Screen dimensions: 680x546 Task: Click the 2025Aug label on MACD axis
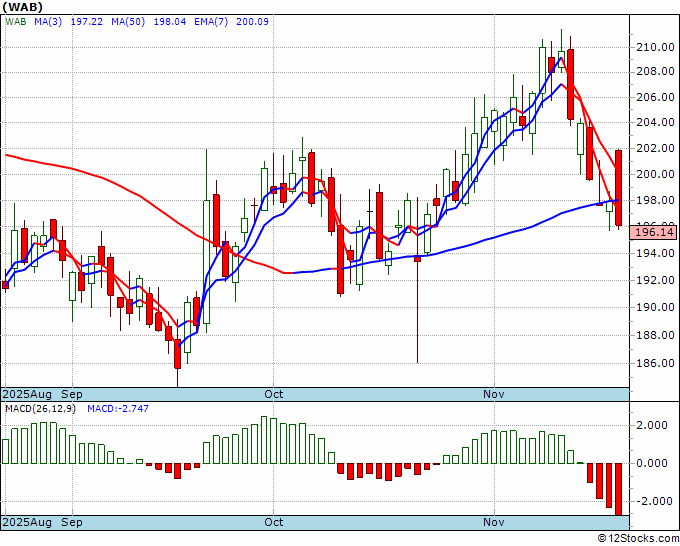click(27, 522)
